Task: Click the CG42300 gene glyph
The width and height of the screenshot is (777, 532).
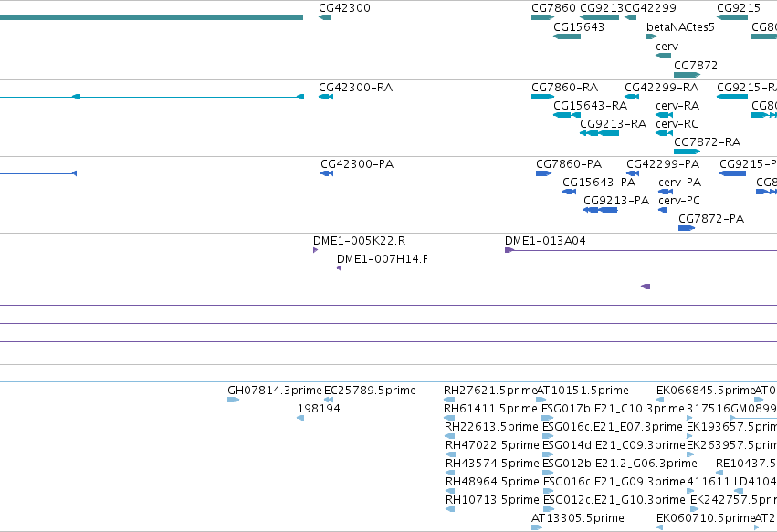Action: [x=325, y=18]
